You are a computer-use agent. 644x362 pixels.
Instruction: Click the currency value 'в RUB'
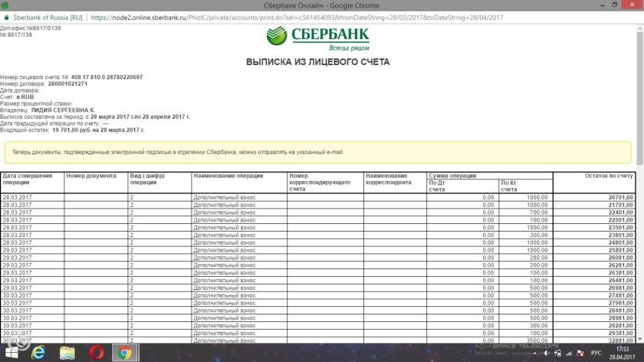click(25, 97)
